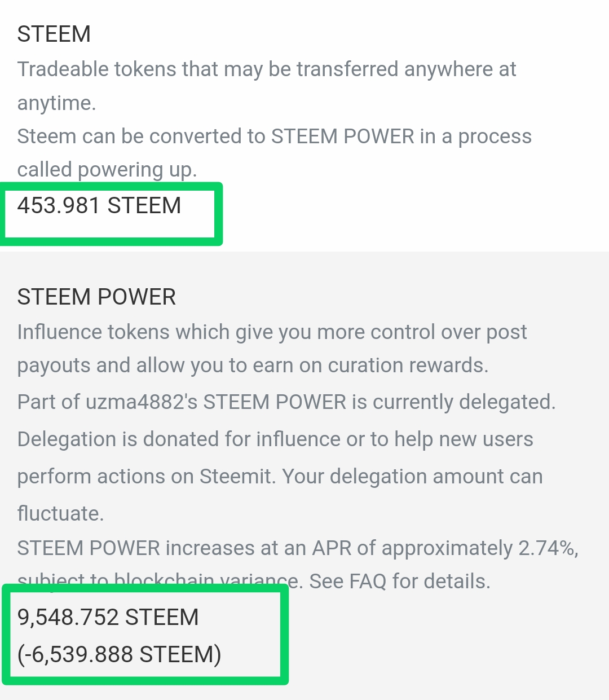Click the 'subject to blockchain variance' text
The width and height of the screenshot is (609, 700).
158,580
